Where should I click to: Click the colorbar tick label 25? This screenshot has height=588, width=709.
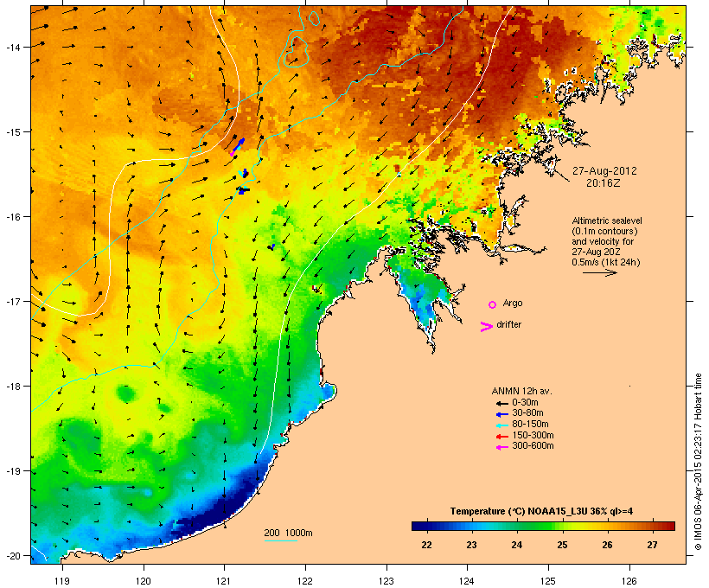pyautogui.click(x=562, y=545)
